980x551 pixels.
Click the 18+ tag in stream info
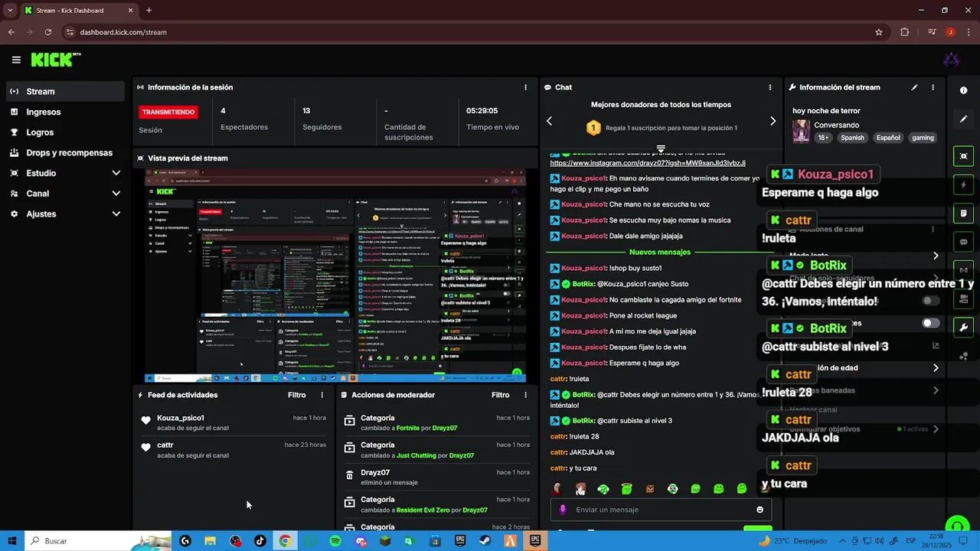[x=823, y=138]
